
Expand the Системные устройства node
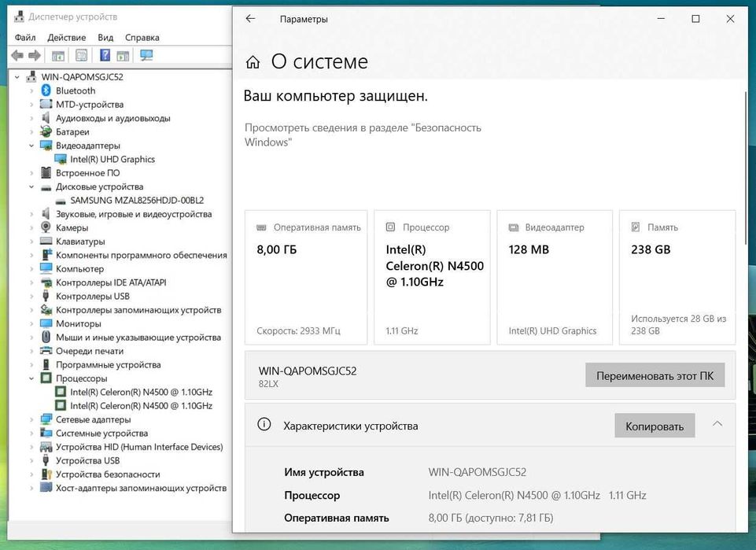click(x=31, y=433)
